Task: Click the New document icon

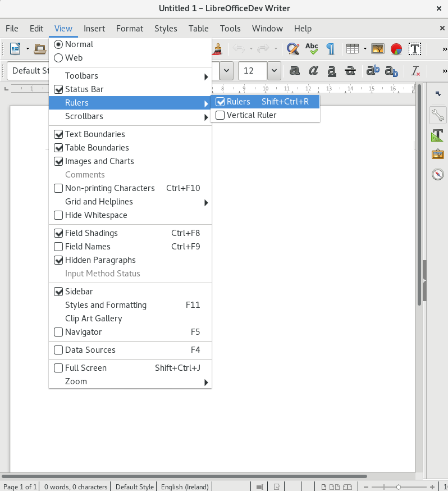Action: pyautogui.click(x=15, y=48)
